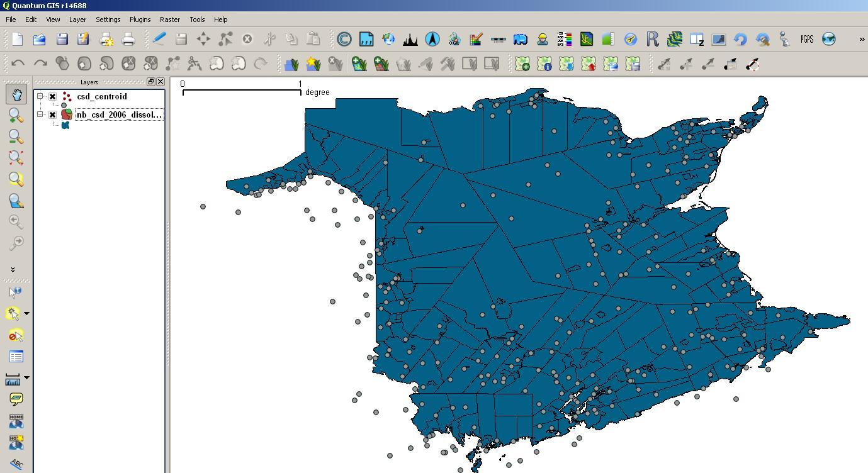Click the PGPS plugin icon
868x473 pixels.
click(x=807, y=39)
